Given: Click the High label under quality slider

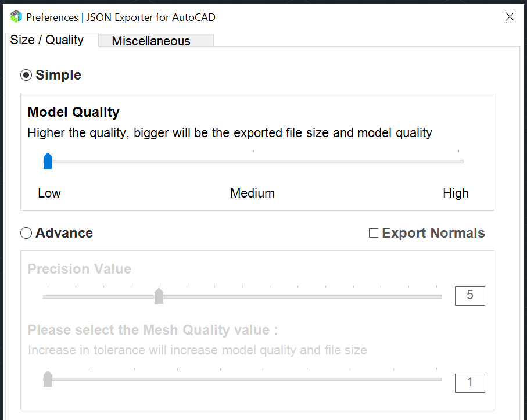Looking at the screenshot, I should pyautogui.click(x=456, y=193).
